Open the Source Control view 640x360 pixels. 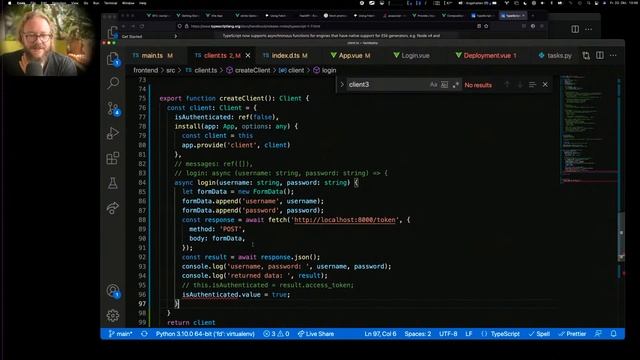pos(113,109)
